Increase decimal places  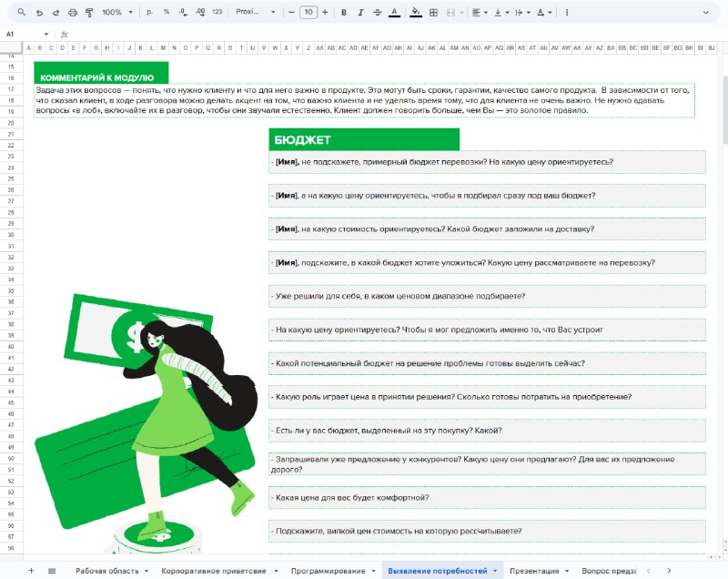click(x=200, y=12)
